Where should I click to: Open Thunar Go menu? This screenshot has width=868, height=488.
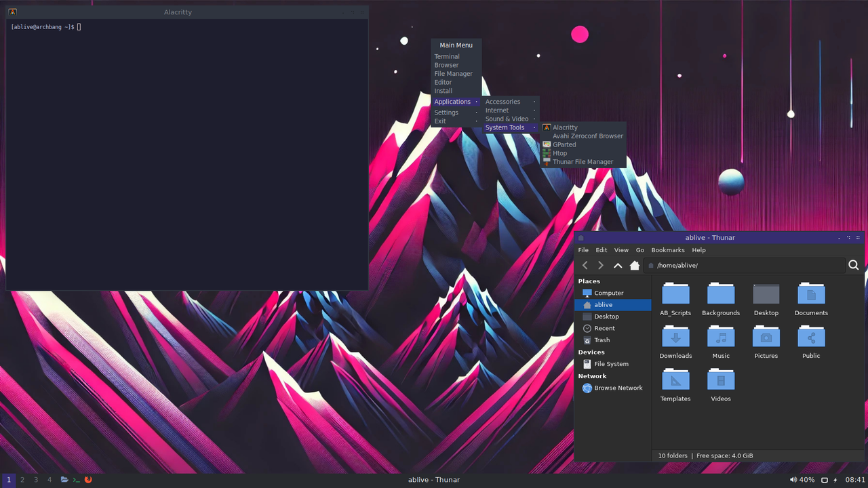640,250
